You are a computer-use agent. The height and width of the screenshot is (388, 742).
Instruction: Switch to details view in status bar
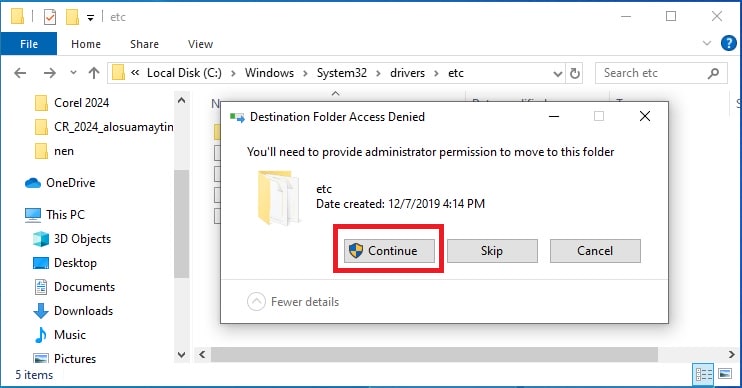704,375
